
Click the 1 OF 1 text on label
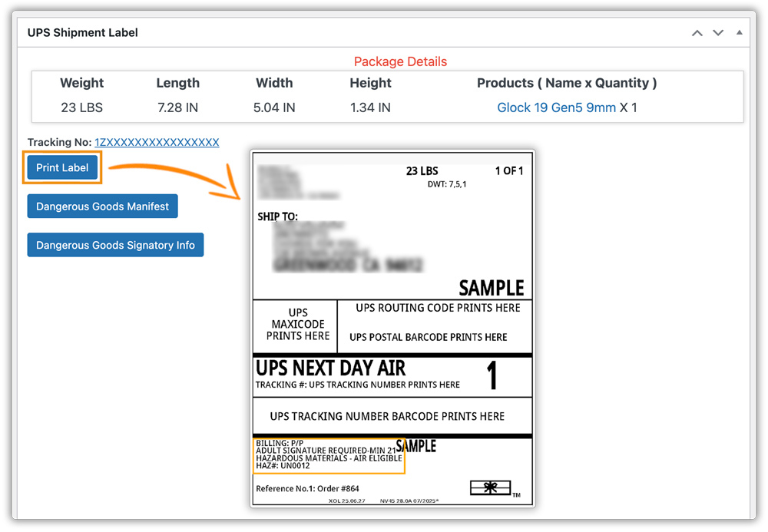(x=509, y=170)
